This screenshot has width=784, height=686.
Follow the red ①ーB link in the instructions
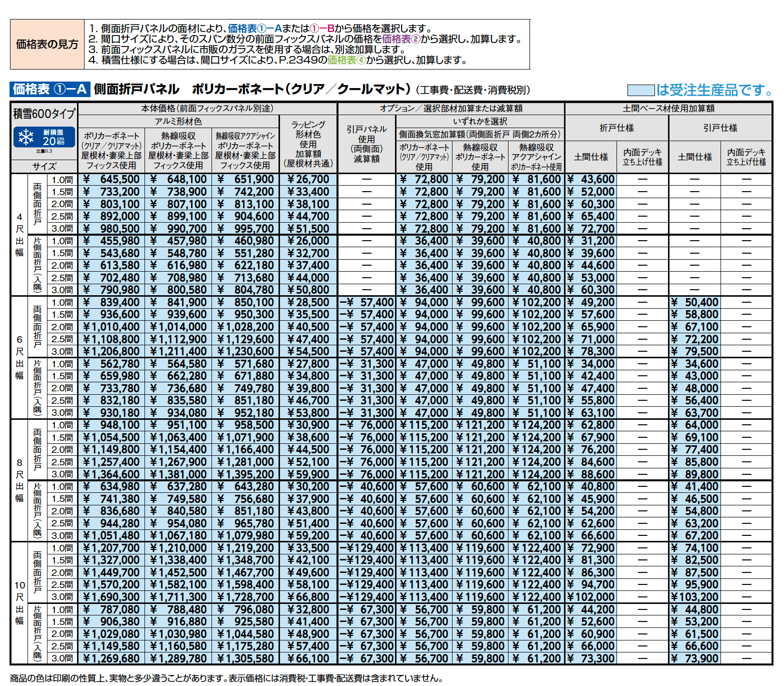click(321, 29)
